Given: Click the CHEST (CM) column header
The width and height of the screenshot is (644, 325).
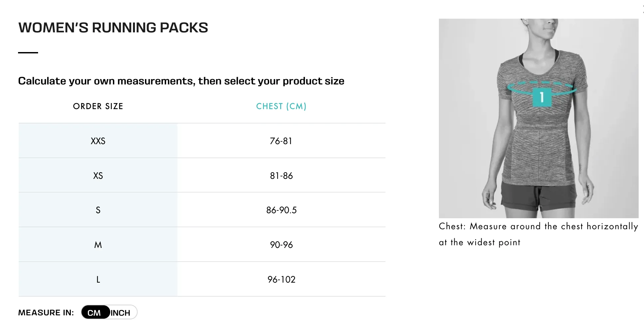Looking at the screenshot, I should click(281, 106).
